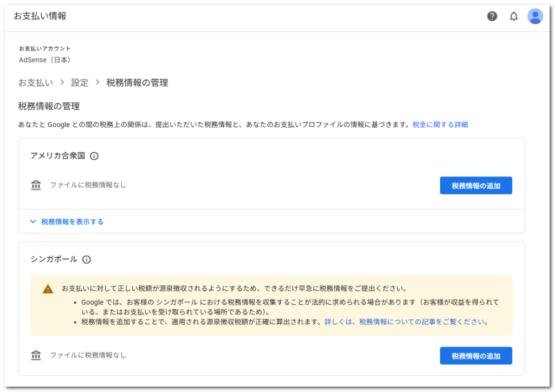
Task: Open the user account avatar
Action: [535, 16]
